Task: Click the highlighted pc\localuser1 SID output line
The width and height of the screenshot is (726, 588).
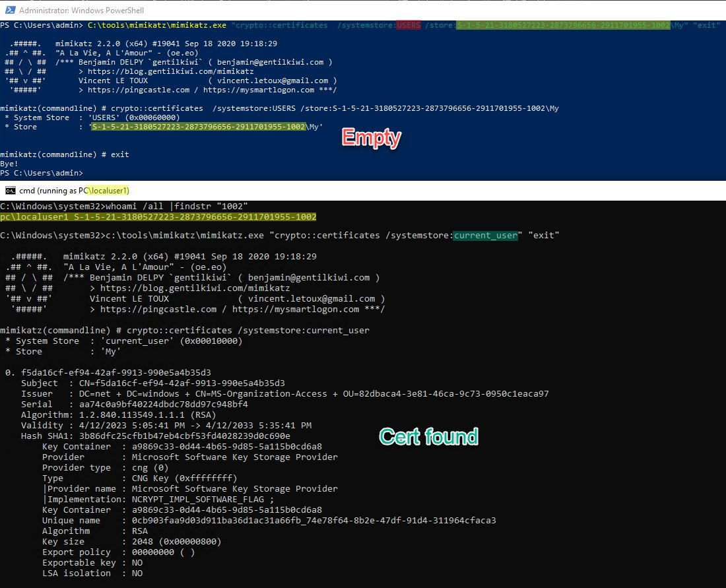Action: [158, 216]
